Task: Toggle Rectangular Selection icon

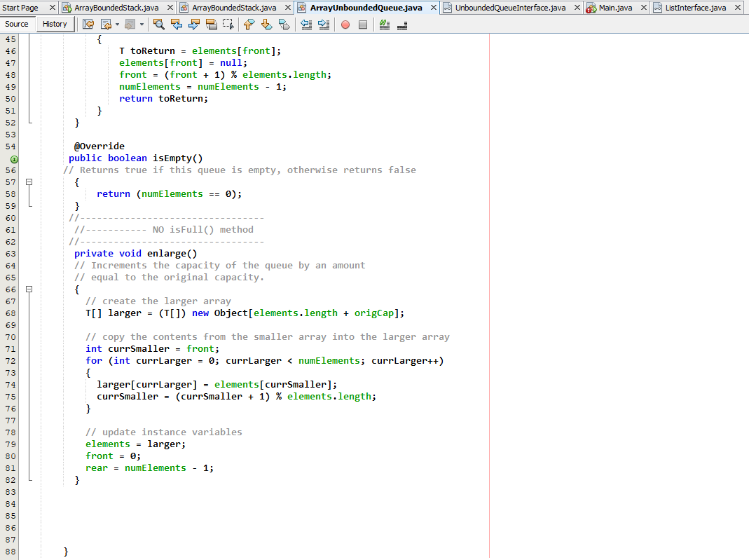Action: pos(228,25)
